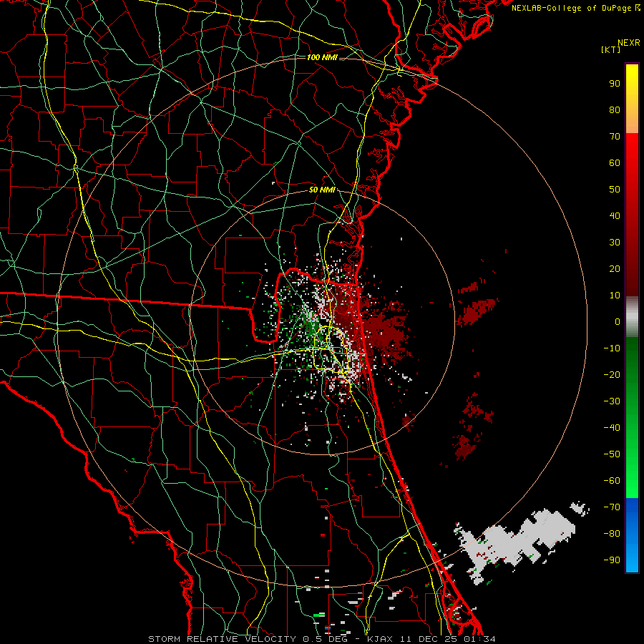Click the 0 value on velocity scale
This screenshot has height=644, width=644.
618,321
